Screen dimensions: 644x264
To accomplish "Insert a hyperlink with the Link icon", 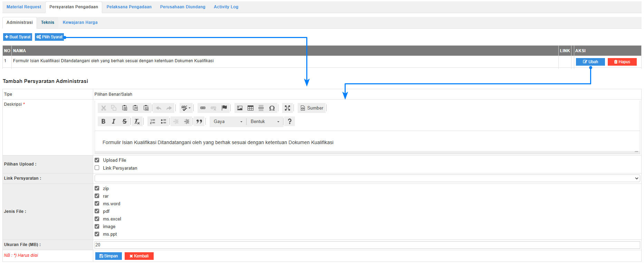I will click(x=203, y=108).
